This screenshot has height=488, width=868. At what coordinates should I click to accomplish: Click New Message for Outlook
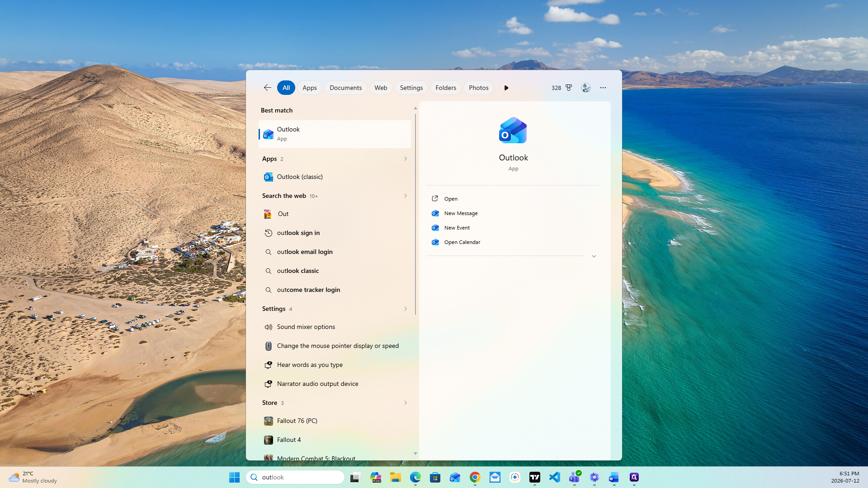tap(461, 213)
